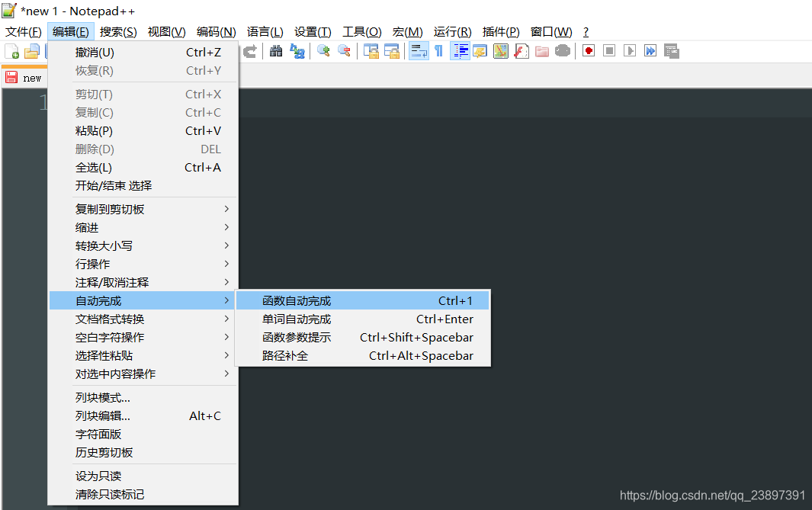Expand the 转换大小写 submenu
This screenshot has height=510, width=812.
pyautogui.click(x=143, y=246)
